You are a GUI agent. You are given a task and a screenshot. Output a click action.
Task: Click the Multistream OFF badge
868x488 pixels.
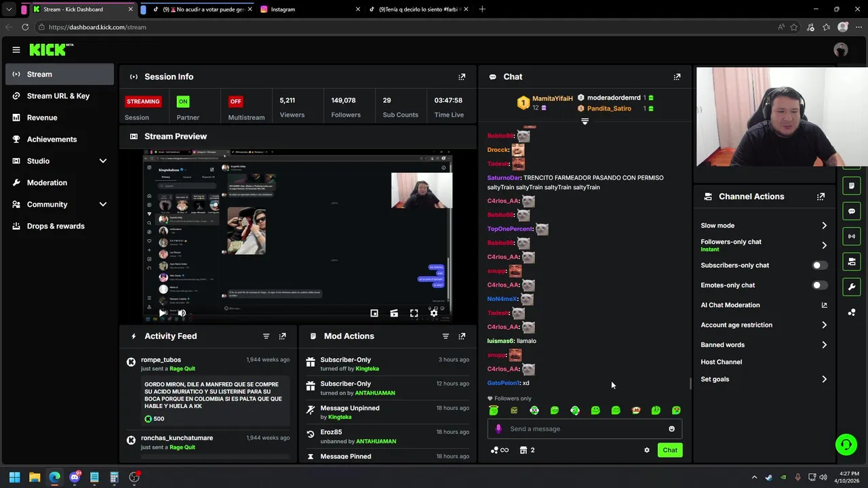235,102
